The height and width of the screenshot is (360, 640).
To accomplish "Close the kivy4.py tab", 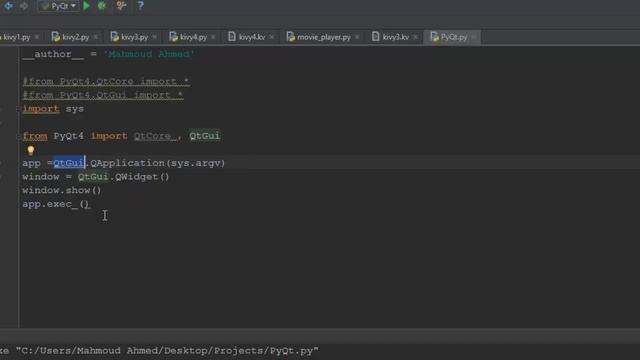I will [x=213, y=37].
